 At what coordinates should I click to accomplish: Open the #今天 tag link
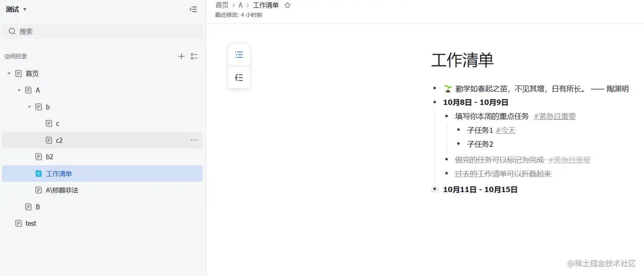[505, 130]
